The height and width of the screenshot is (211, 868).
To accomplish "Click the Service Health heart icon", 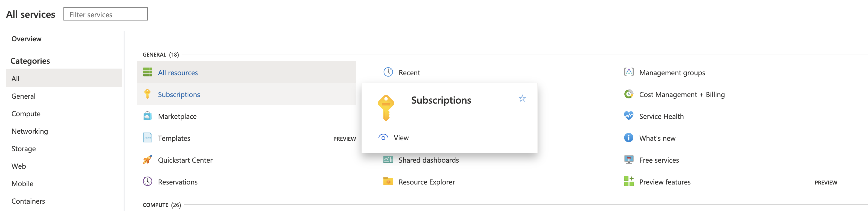I will [x=628, y=116].
